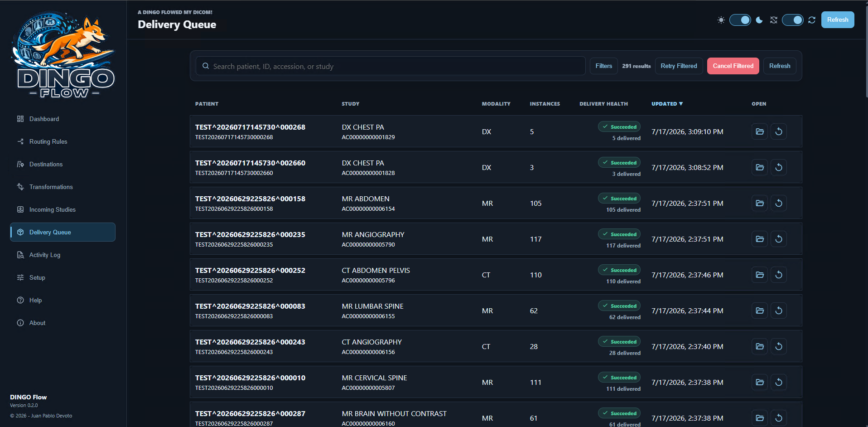Click the PATIENT column header
The height and width of the screenshot is (427, 868).
click(x=207, y=104)
